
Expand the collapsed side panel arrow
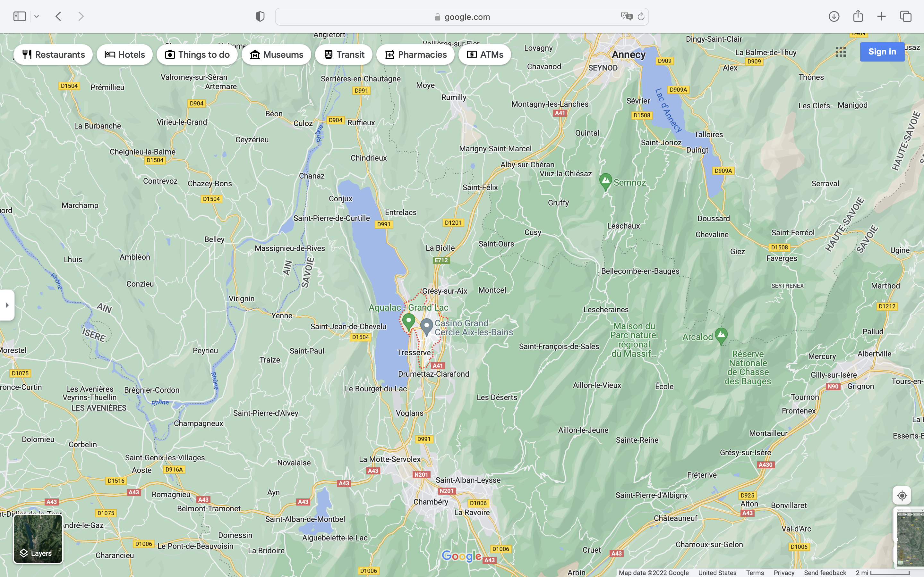click(7, 305)
